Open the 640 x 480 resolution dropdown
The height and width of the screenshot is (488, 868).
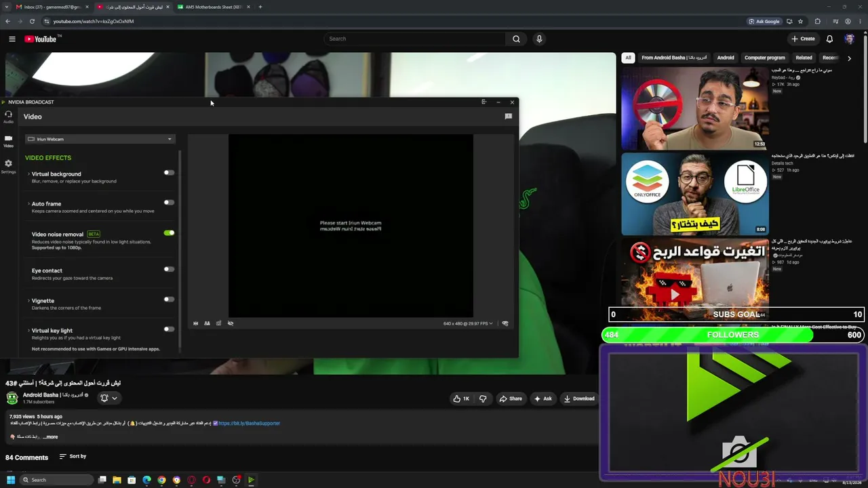click(468, 323)
